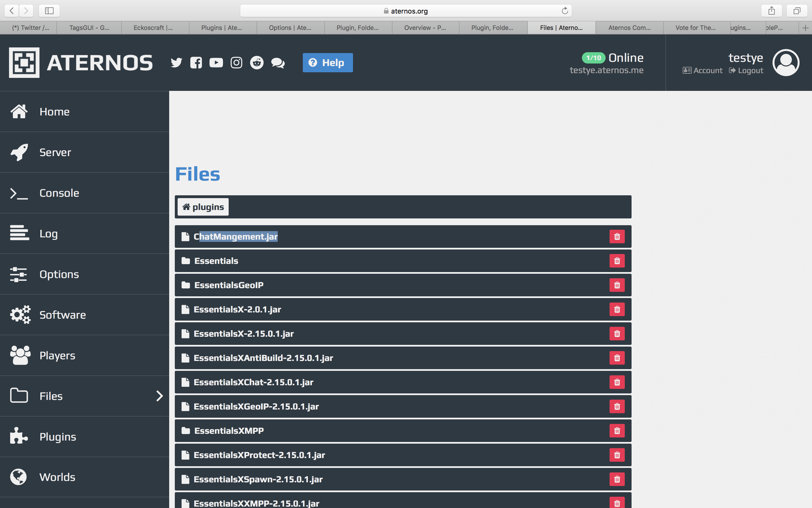The width and height of the screenshot is (812, 508).
Task: Open Log in sidebar
Action: pyautogui.click(x=85, y=233)
